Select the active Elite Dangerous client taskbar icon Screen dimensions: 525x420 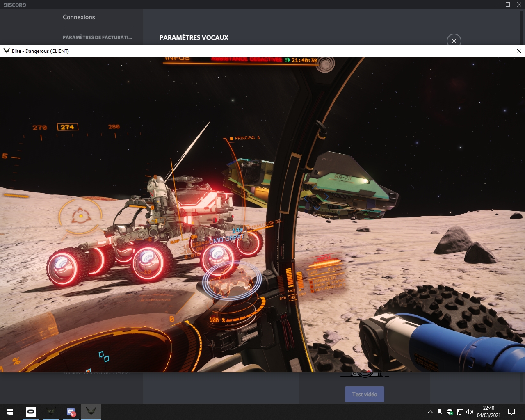click(x=91, y=411)
